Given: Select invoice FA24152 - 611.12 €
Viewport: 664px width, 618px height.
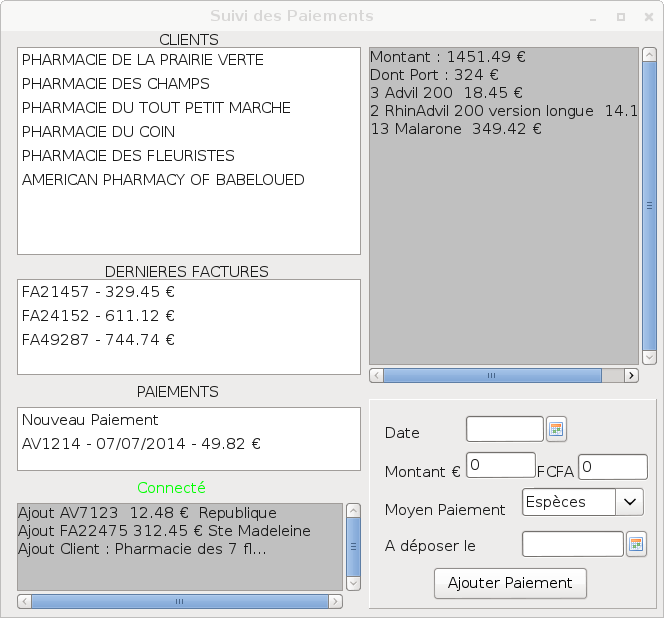Looking at the screenshot, I should 189,316.
